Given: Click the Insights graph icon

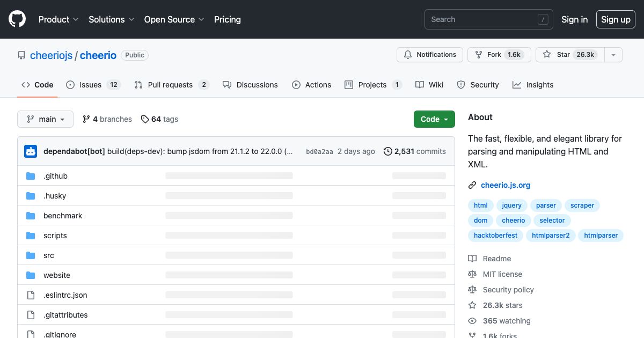Looking at the screenshot, I should 516,85.
